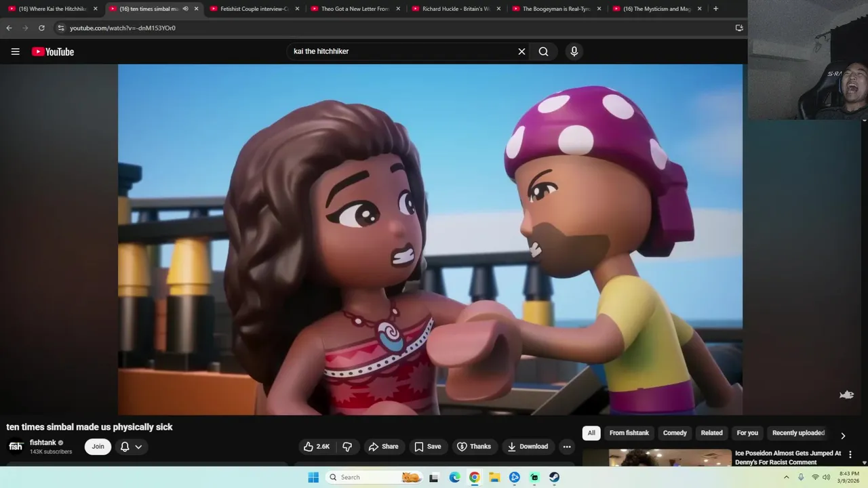Switch to Chrome on the taskbar
This screenshot has height=488, width=868.
tap(474, 477)
